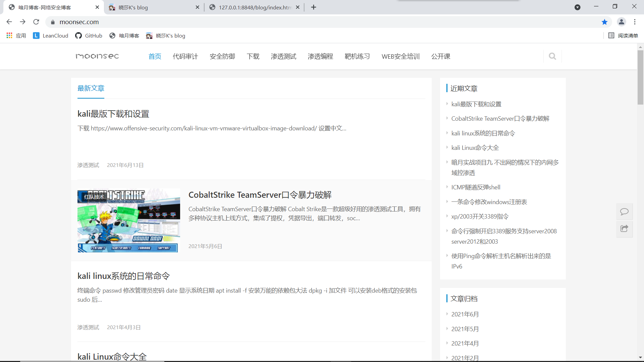Click 渗透测试 category under kali最版 article

pos(88,165)
